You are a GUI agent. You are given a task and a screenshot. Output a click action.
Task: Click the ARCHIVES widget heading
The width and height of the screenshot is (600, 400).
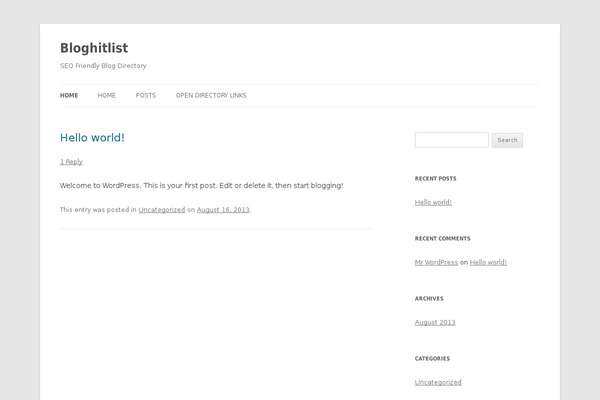point(429,299)
